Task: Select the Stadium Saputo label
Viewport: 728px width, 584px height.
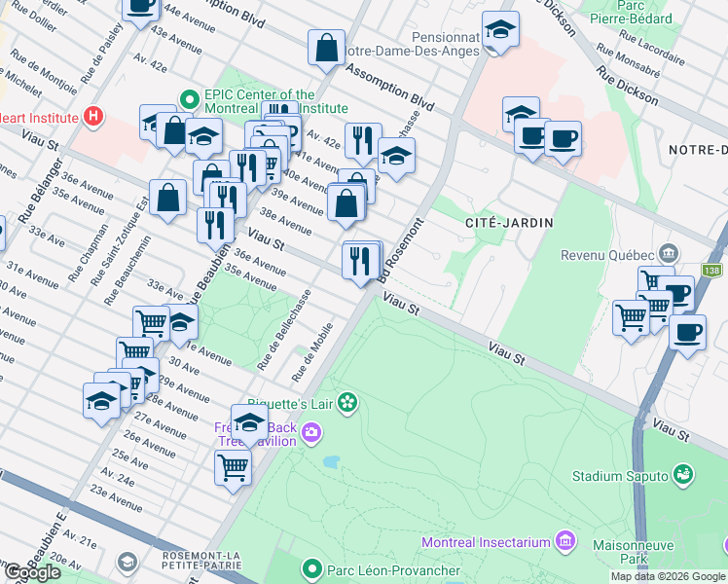Action: point(620,476)
